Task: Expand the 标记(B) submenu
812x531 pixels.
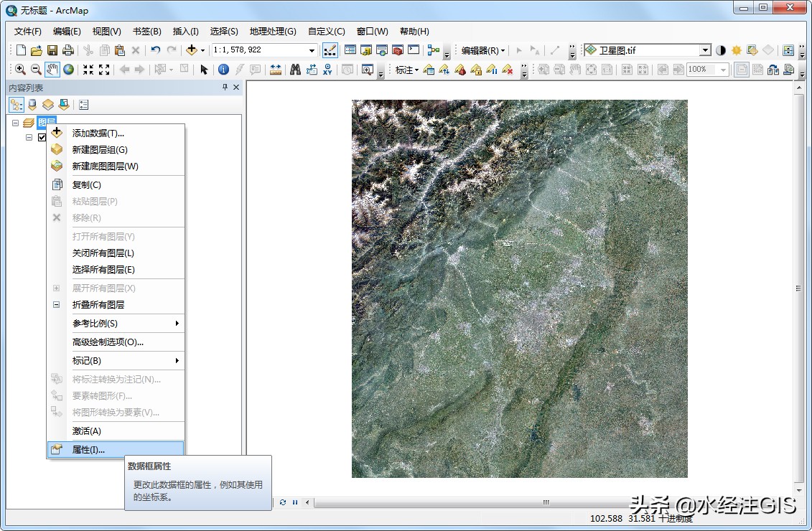Action: pos(116,361)
